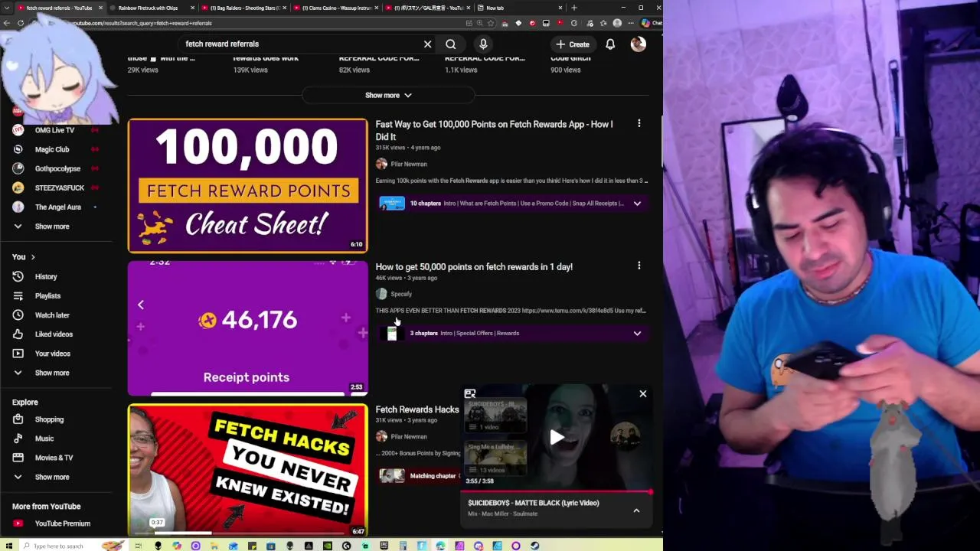Viewport: 980px width, 551px height.
Task: Open the Fetch Hacks video thumbnail
Action: click(x=247, y=470)
